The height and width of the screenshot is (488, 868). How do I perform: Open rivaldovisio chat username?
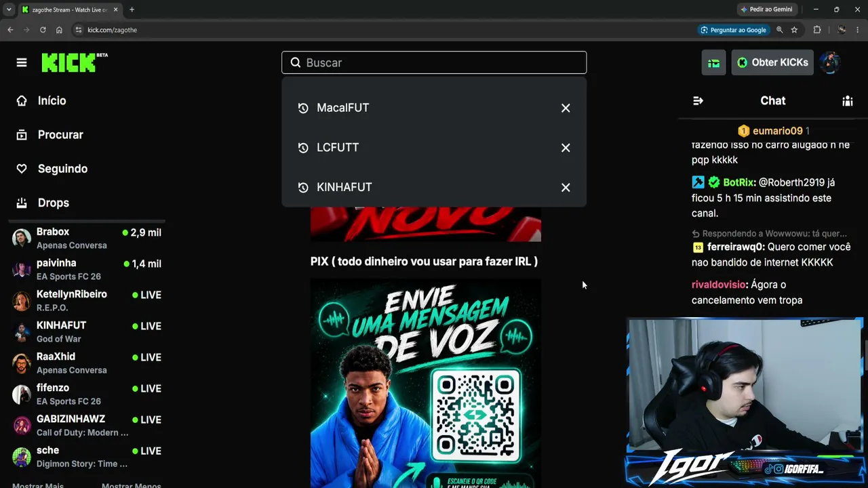click(x=719, y=285)
